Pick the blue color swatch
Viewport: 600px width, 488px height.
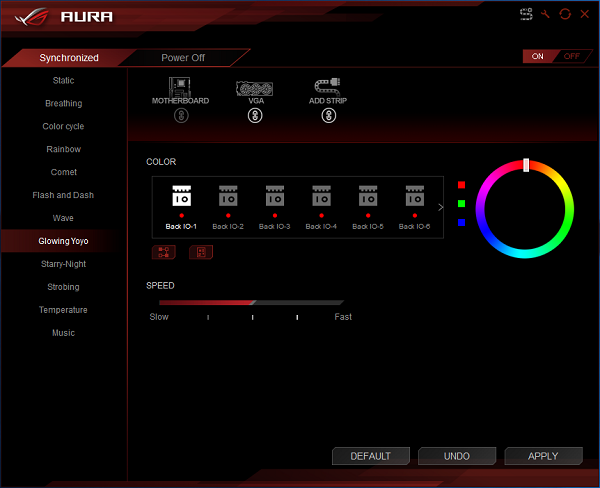point(461,222)
